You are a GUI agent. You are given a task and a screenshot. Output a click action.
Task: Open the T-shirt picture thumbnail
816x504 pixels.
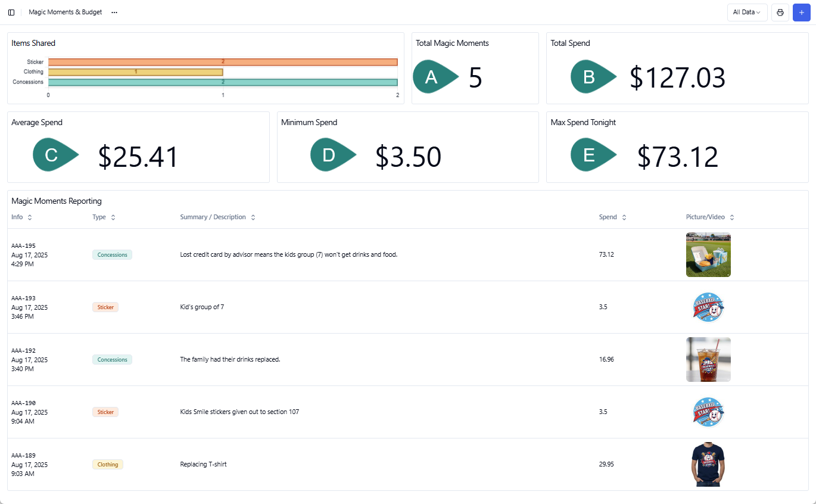tap(708, 465)
